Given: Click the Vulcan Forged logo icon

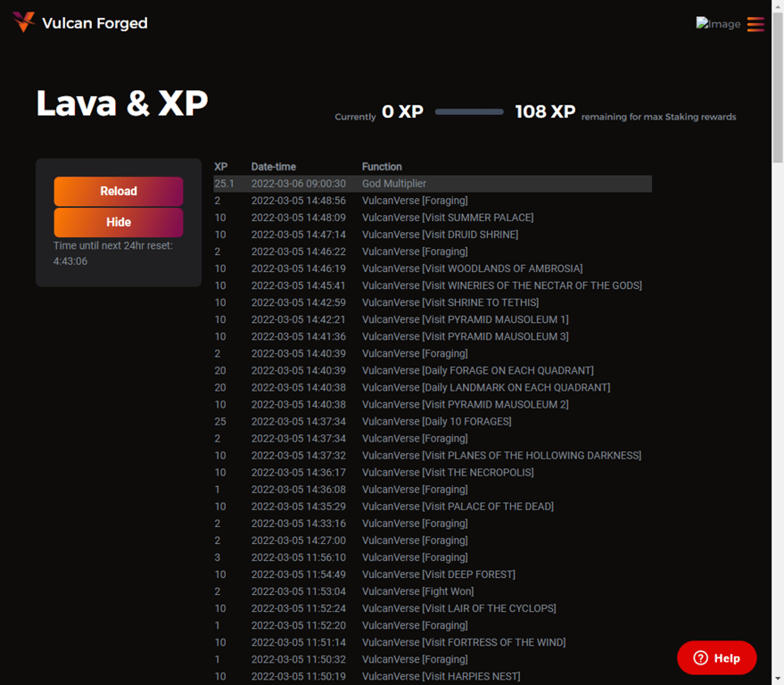Looking at the screenshot, I should pyautogui.click(x=23, y=22).
